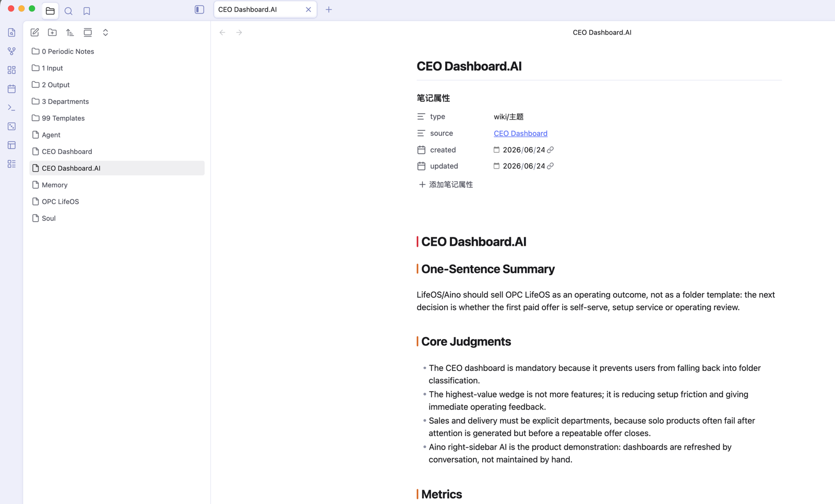Open the Soul note

117,218
